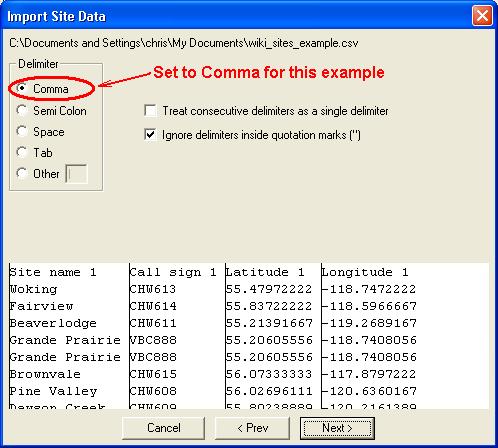
Task: Click longitude value -118.5966667
Action: coord(369,306)
